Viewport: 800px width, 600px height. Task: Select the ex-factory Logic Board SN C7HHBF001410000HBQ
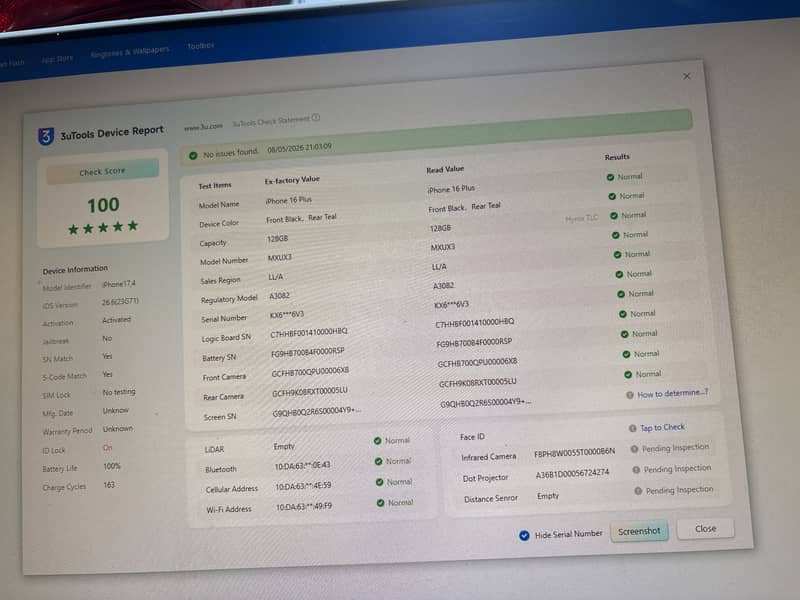pyautogui.click(x=309, y=333)
